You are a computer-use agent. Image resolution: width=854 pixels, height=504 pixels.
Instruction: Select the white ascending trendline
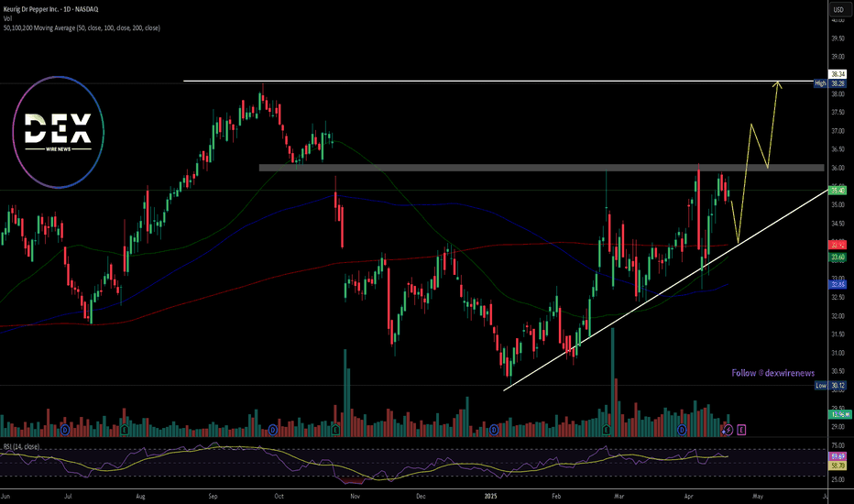(x=665, y=290)
